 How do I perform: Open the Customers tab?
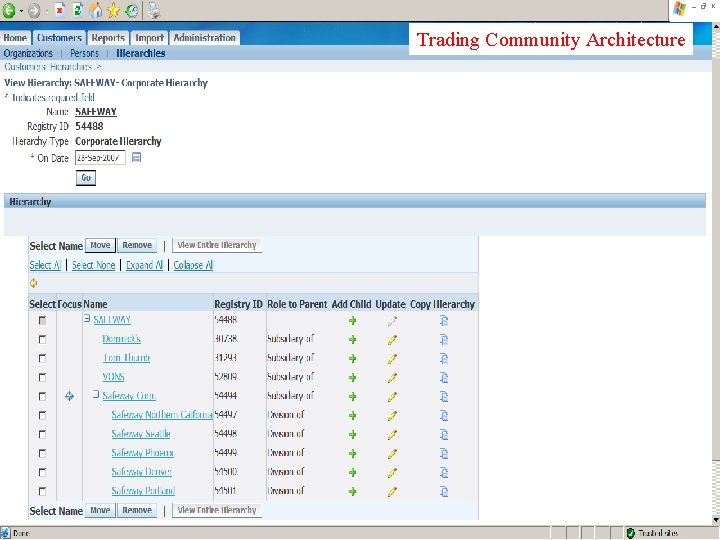(x=59, y=38)
